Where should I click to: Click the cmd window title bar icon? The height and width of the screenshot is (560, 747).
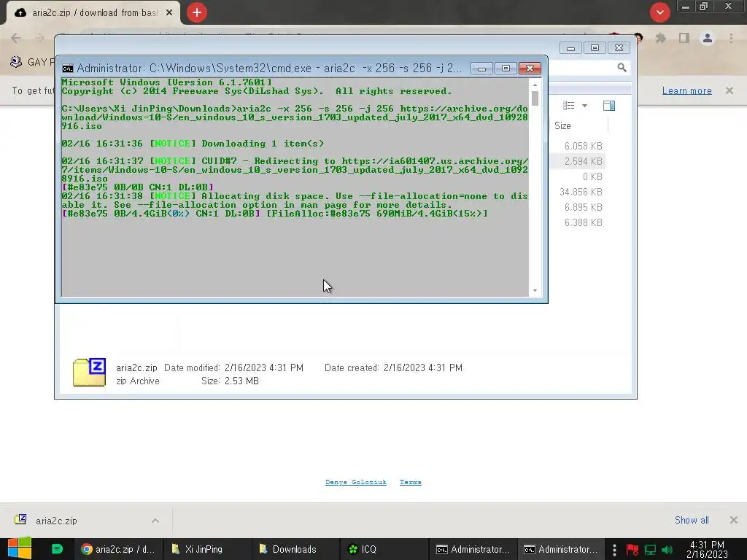tap(68, 69)
